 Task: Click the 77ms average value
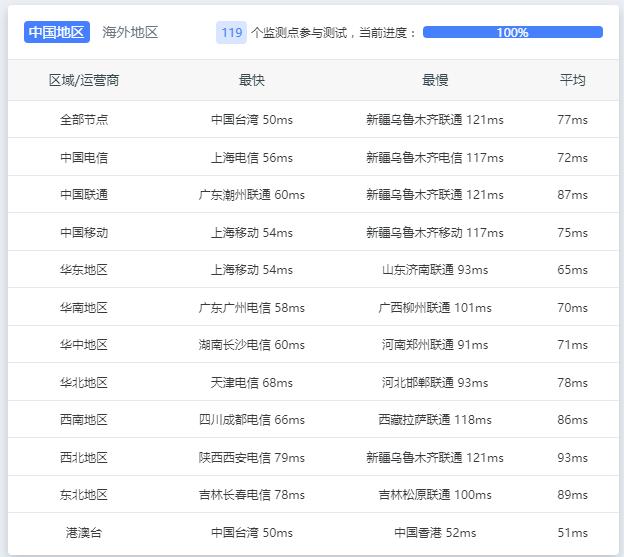click(x=572, y=119)
